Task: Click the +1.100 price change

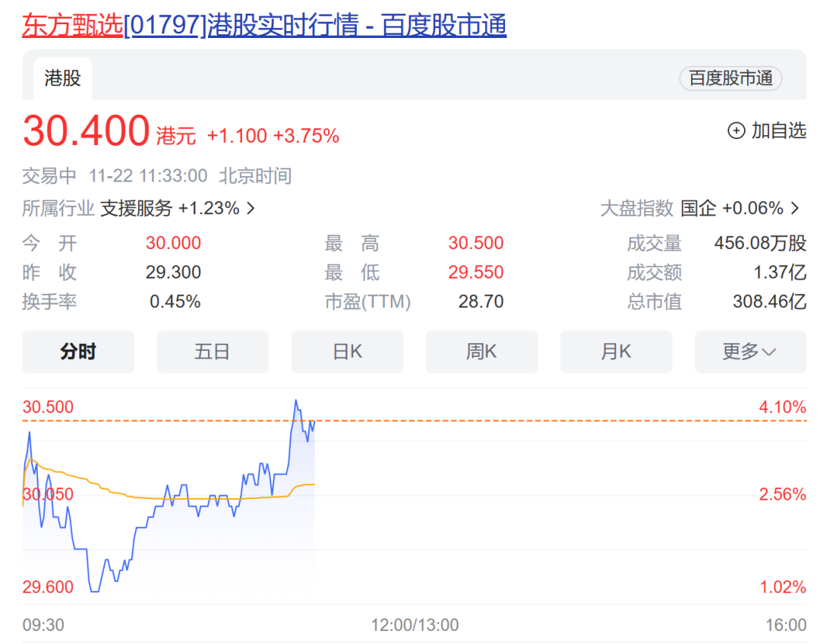Action: click(237, 137)
